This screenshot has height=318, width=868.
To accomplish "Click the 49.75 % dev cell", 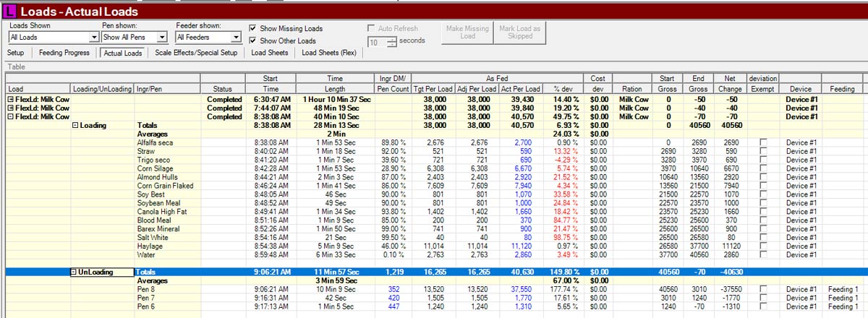I will [x=567, y=117].
